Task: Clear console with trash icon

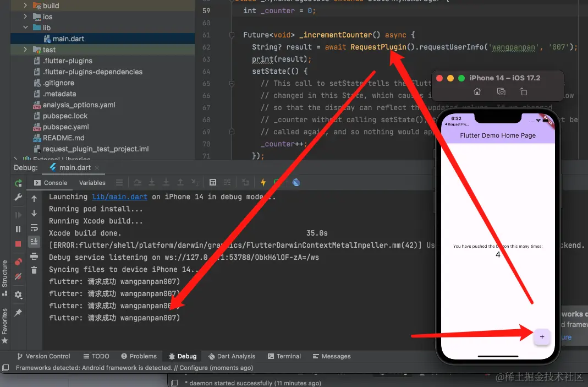Action: tap(34, 270)
